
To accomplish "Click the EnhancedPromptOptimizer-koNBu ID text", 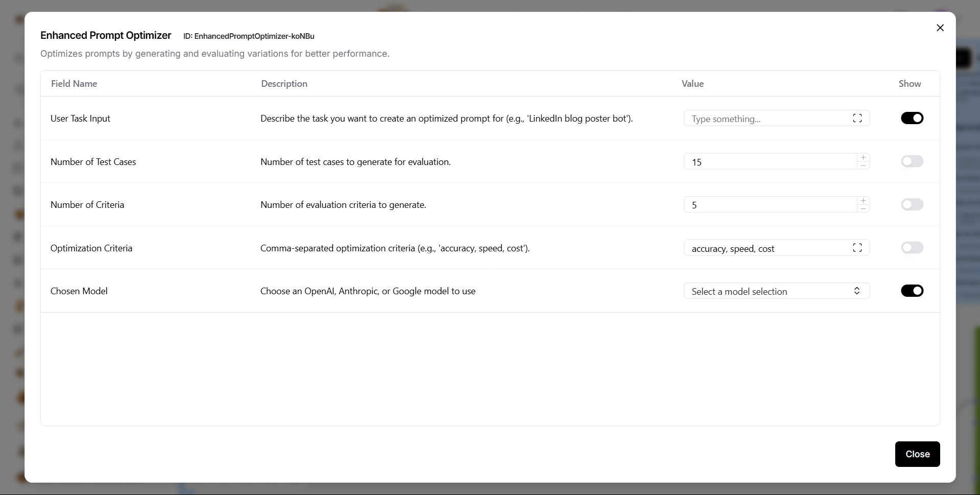I will [249, 36].
